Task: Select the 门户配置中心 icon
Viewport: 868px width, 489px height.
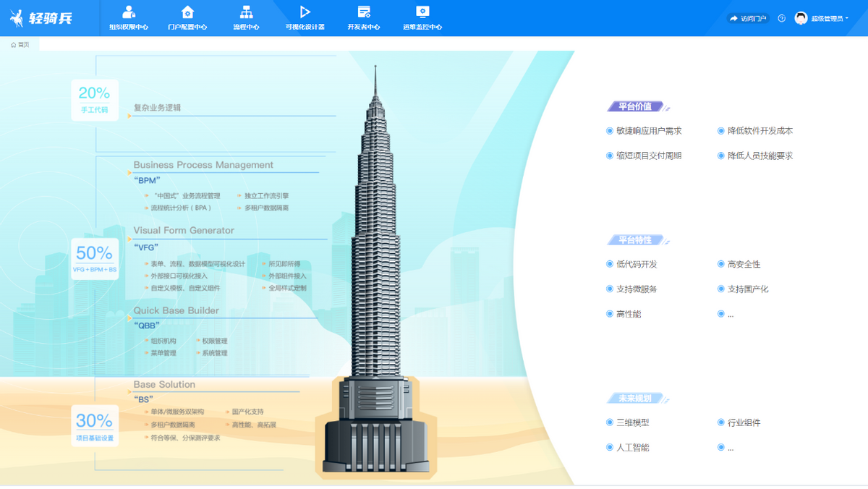Action: tap(187, 12)
